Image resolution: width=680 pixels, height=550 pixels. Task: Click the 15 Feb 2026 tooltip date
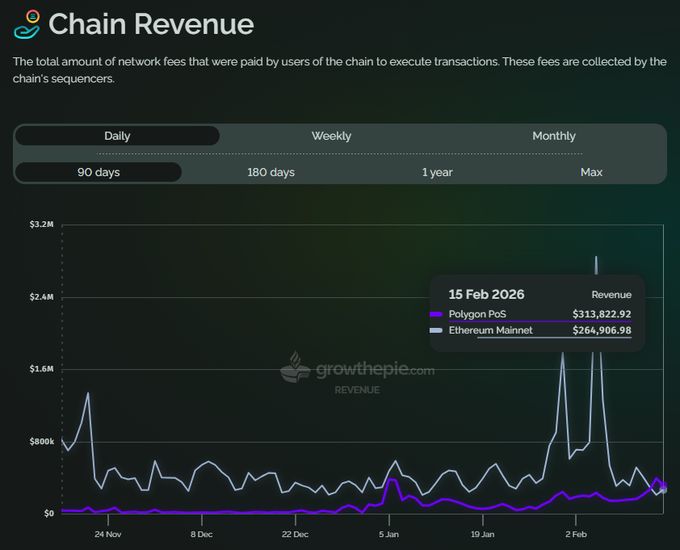[487, 294]
